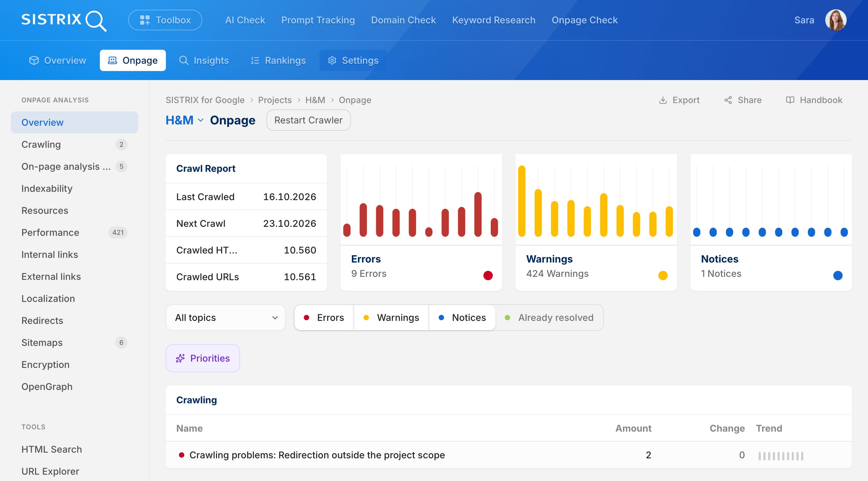Open the Redirection outside project scope row
The width and height of the screenshot is (868, 481).
click(x=508, y=455)
